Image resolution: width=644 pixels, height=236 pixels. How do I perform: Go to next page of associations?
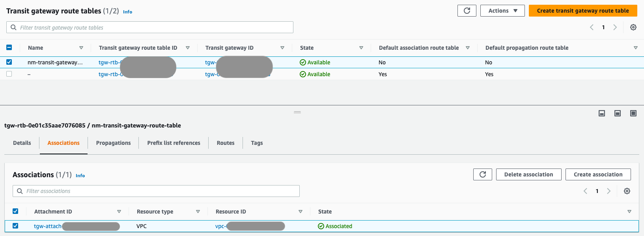point(609,191)
